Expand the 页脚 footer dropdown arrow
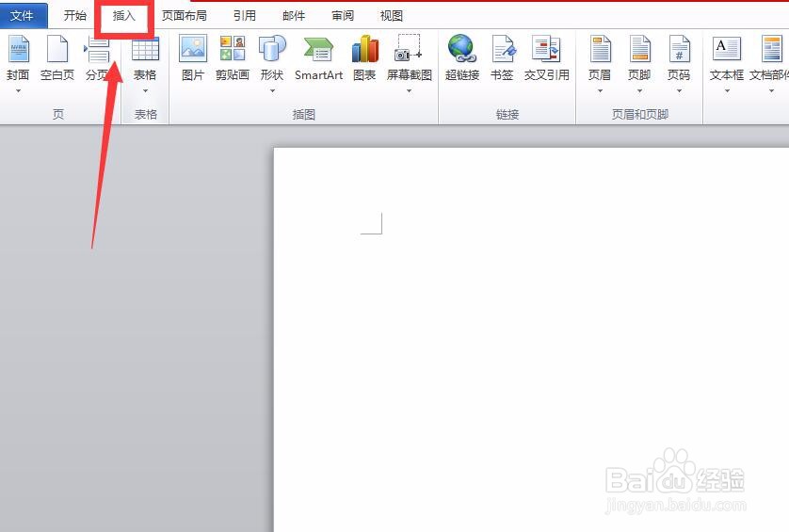 pos(639,91)
